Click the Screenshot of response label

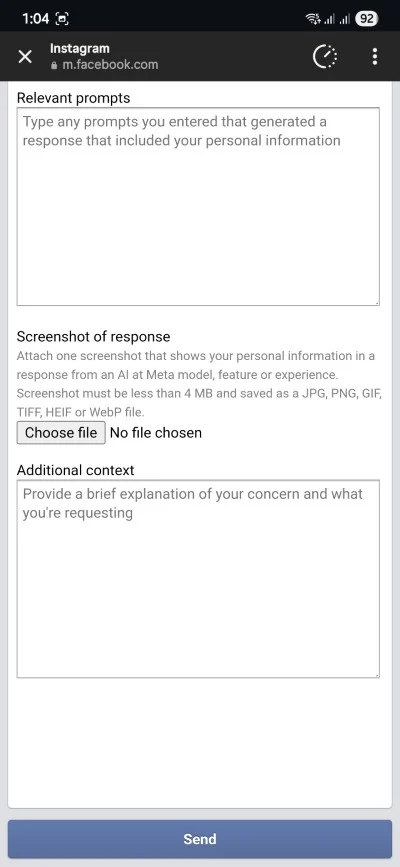click(93, 336)
